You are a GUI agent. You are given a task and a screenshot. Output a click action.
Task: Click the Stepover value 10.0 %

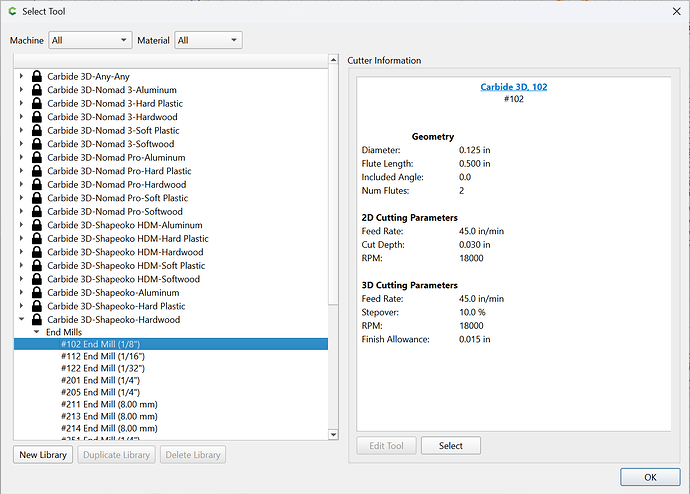[x=472, y=312]
